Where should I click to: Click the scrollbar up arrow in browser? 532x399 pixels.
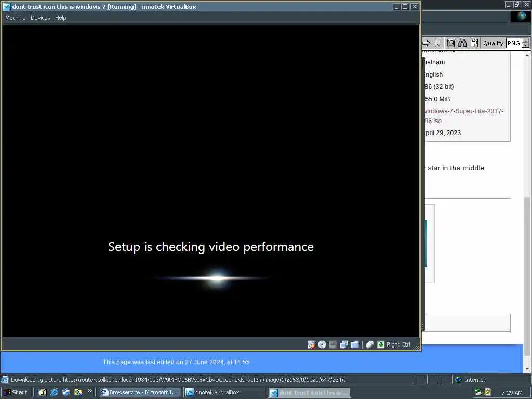(x=527, y=55)
